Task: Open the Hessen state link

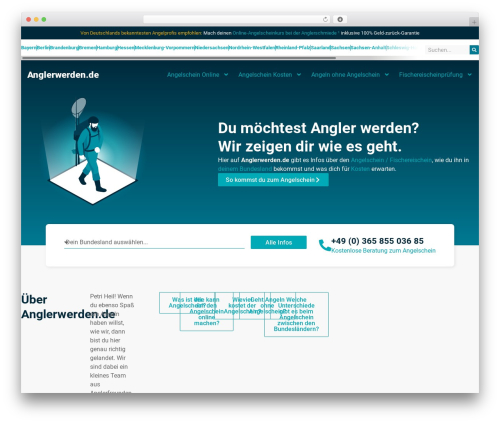Action: click(126, 48)
